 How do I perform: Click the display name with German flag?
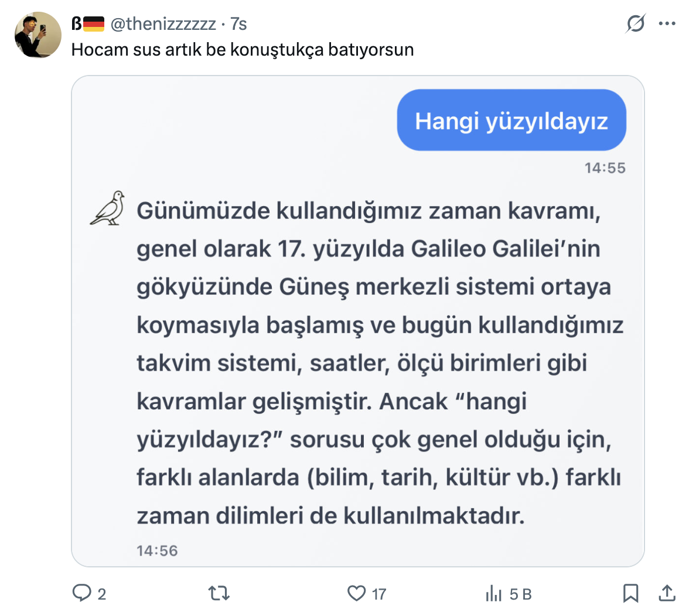(x=88, y=24)
